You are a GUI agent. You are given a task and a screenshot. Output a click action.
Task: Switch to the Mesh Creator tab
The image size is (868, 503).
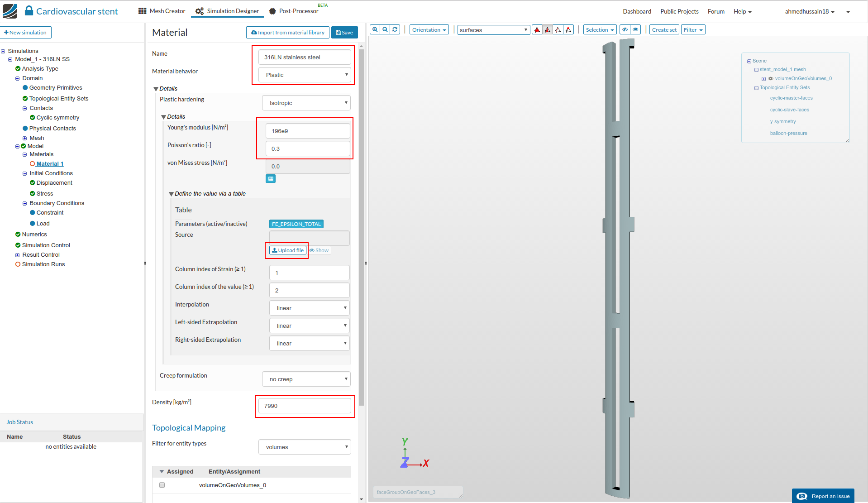tap(162, 11)
